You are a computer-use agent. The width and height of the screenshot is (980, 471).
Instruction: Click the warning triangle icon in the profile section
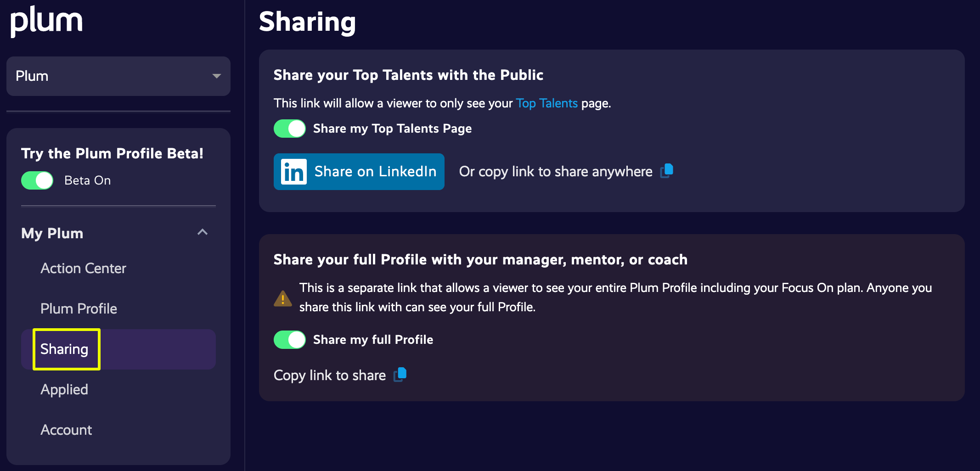(283, 297)
